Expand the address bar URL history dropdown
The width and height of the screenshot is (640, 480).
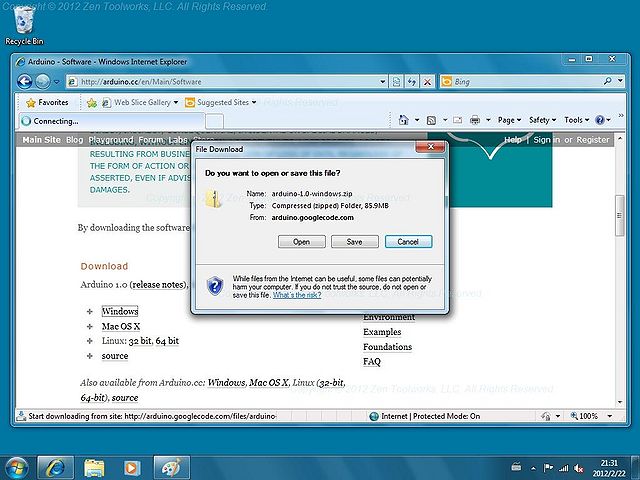382,82
